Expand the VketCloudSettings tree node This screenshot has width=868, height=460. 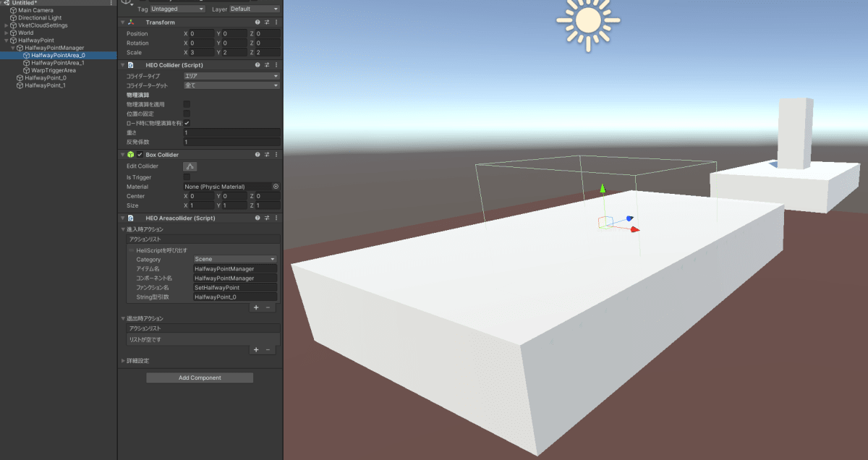[6, 25]
